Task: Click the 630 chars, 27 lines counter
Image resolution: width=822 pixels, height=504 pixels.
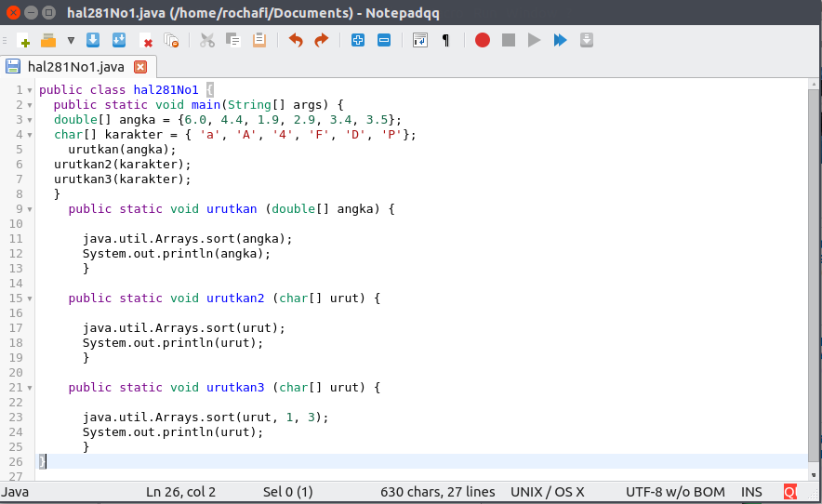Action: coord(438,492)
